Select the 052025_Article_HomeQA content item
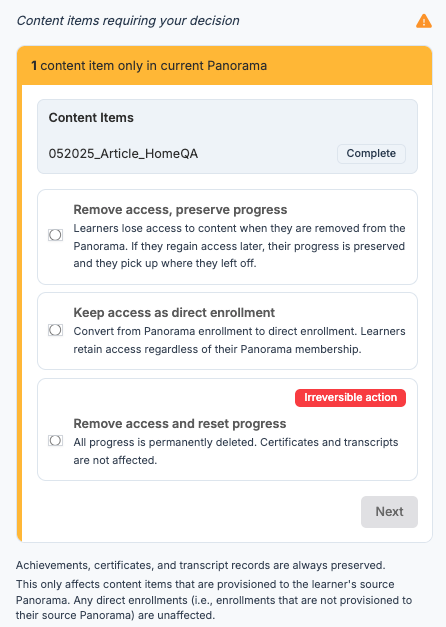This screenshot has width=446, height=627. pyautogui.click(x=123, y=154)
